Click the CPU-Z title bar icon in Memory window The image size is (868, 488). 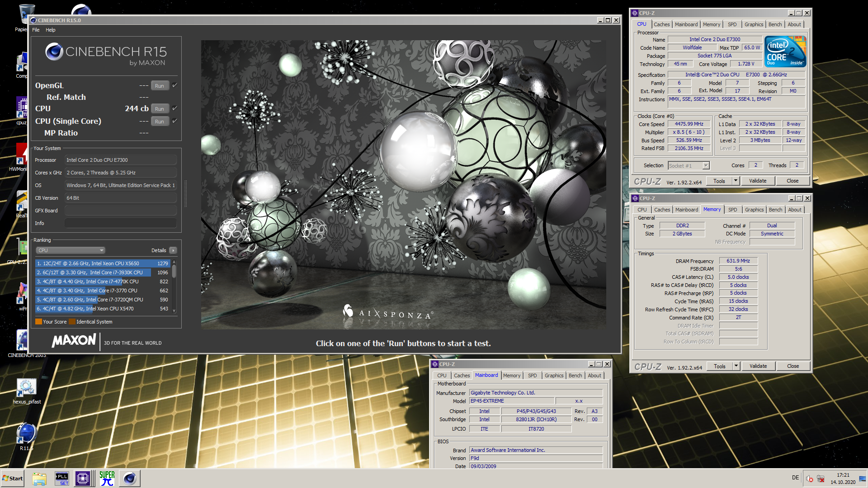point(635,198)
